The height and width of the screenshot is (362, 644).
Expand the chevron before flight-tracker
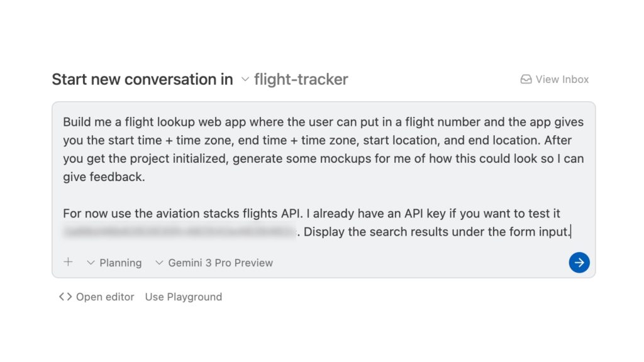(x=245, y=80)
